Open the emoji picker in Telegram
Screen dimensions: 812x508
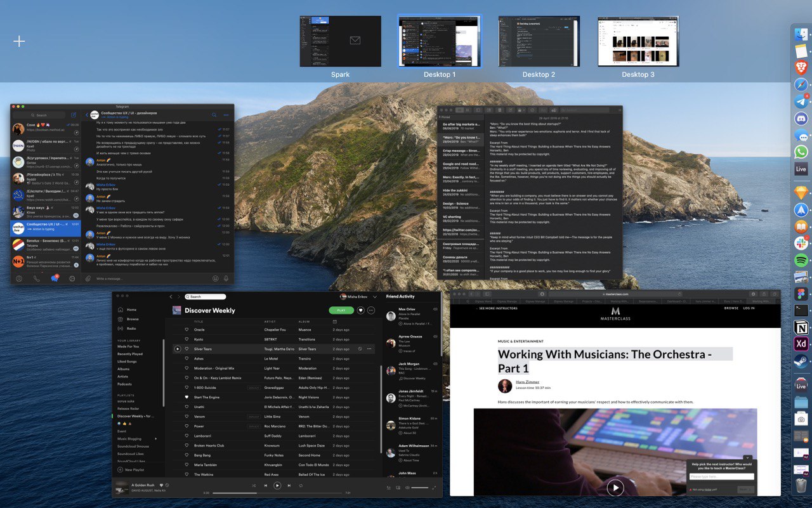[215, 278]
